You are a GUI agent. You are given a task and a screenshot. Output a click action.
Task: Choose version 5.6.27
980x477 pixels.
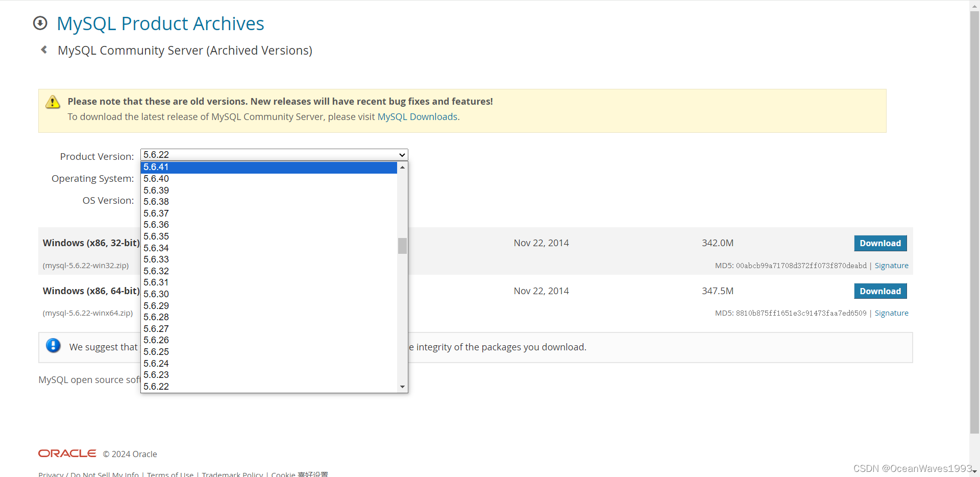(269, 329)
